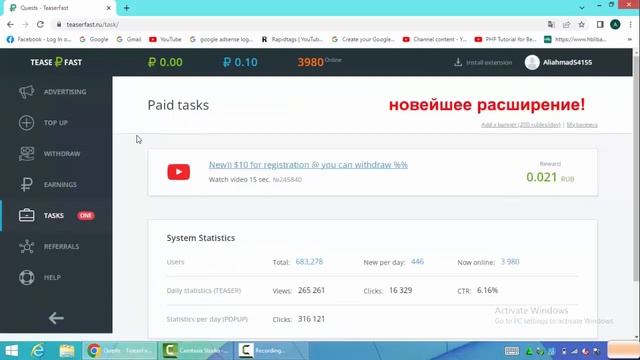Screen dimensions: 640x360
Task: Click the Chrome profile avatar A
Action: [615, 24]
